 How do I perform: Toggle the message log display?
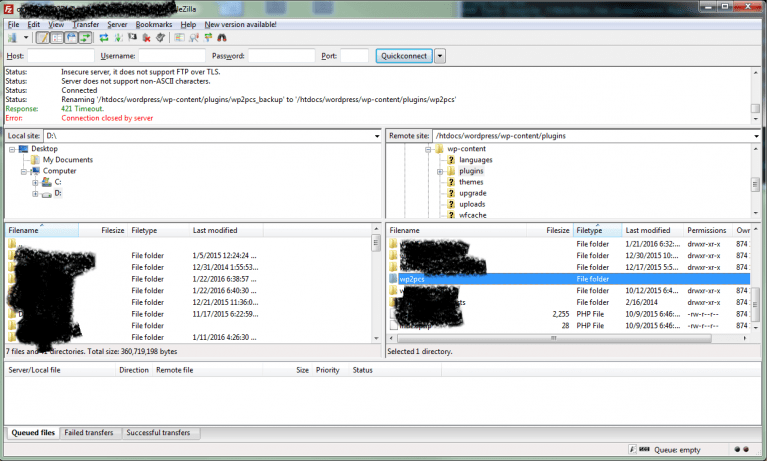[43, 38]
